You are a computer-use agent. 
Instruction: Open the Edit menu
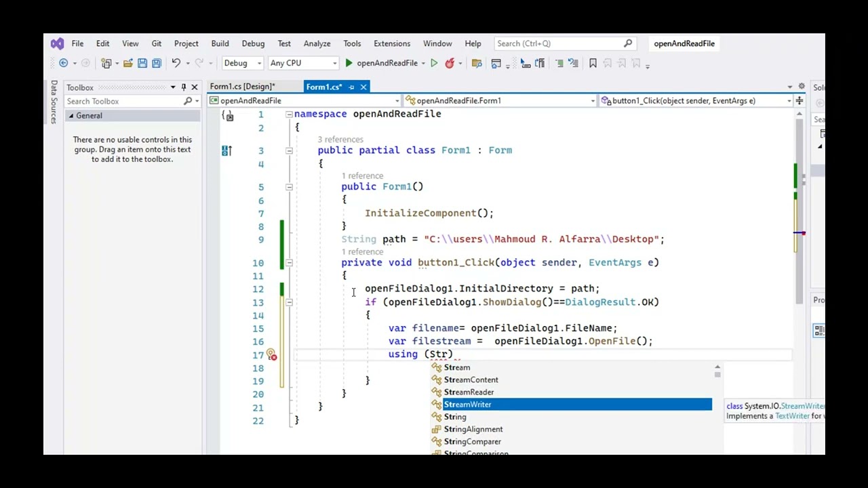102,43
